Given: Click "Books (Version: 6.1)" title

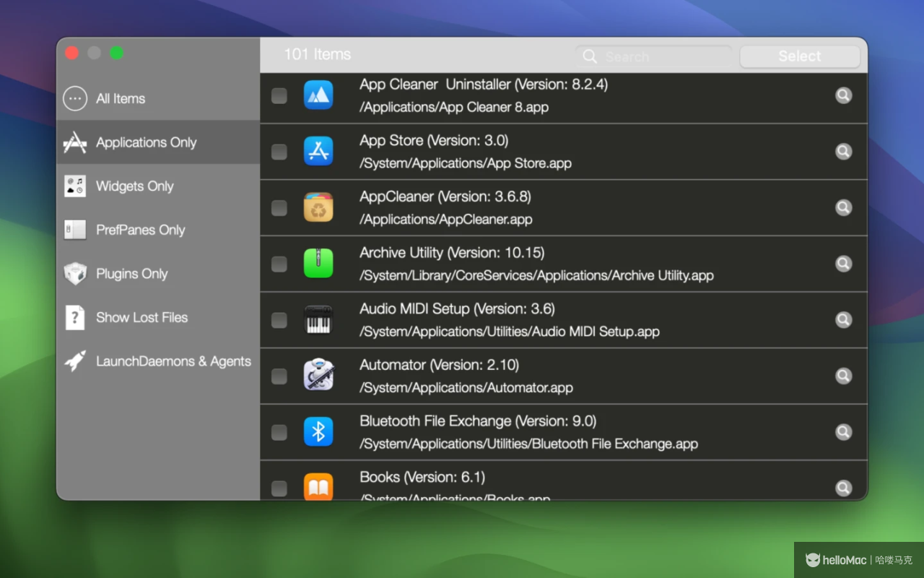Looking at the screenshot, I should point(422,478).
